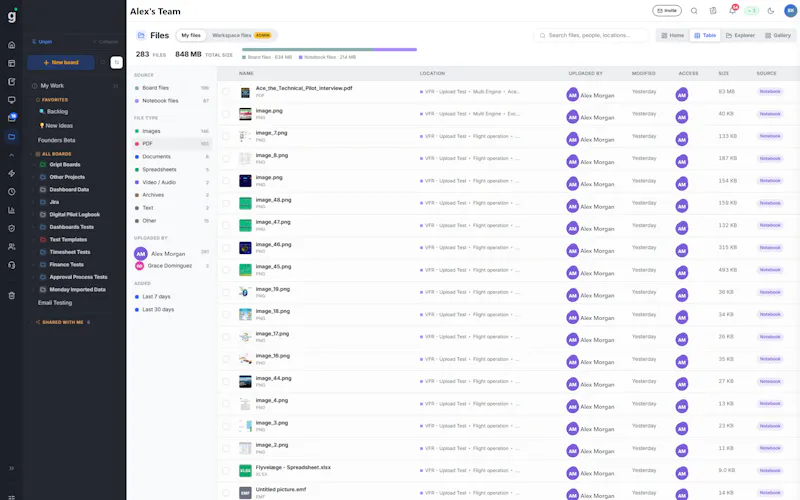The image size is (800, 500).
Task: Click the sort button beside New board
Action: tap(116, 62)
